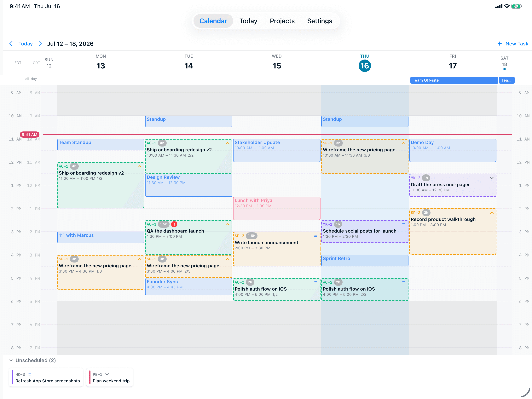Click priority chevron on Record product walkthrough

(492, 213)
